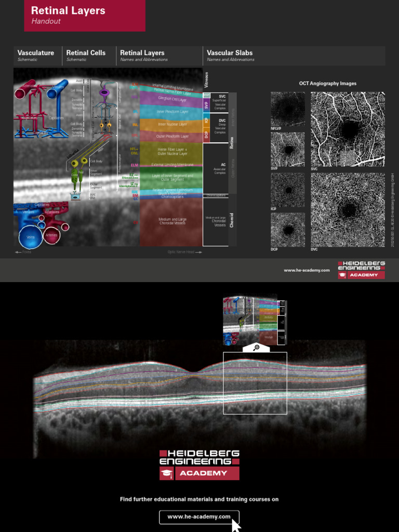Open the large DVC angiography image
This screenshot has width=399, height=532.
(348, 210)
